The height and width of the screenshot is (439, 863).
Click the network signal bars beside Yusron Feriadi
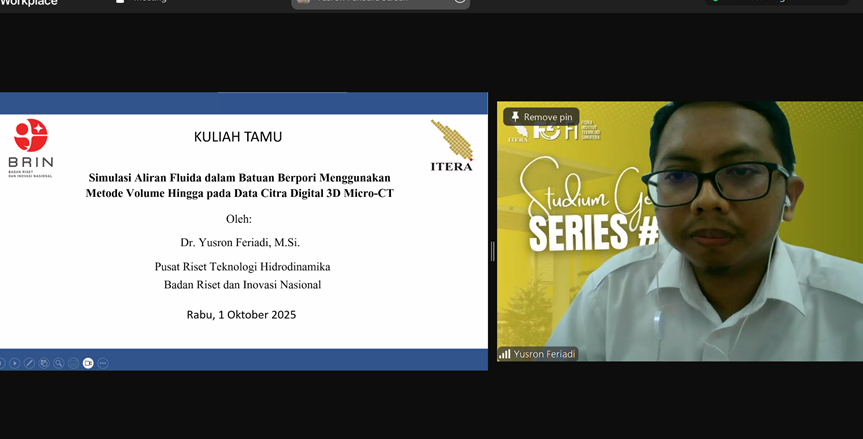505,354
